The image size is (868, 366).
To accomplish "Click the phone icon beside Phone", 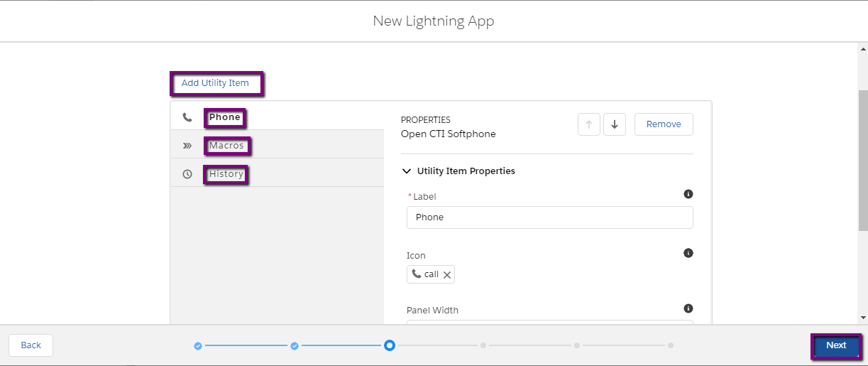I will click(x=187, y=117).
